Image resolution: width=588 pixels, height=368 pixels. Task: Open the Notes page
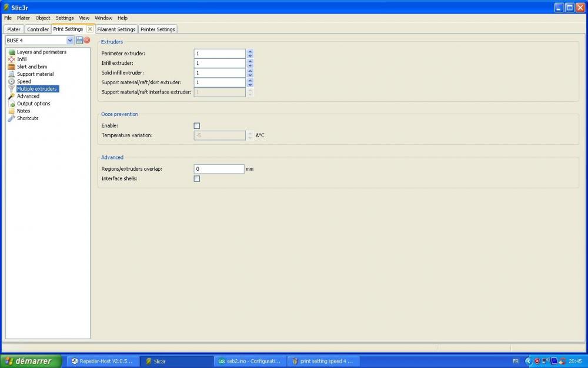[x=24, y=111]
